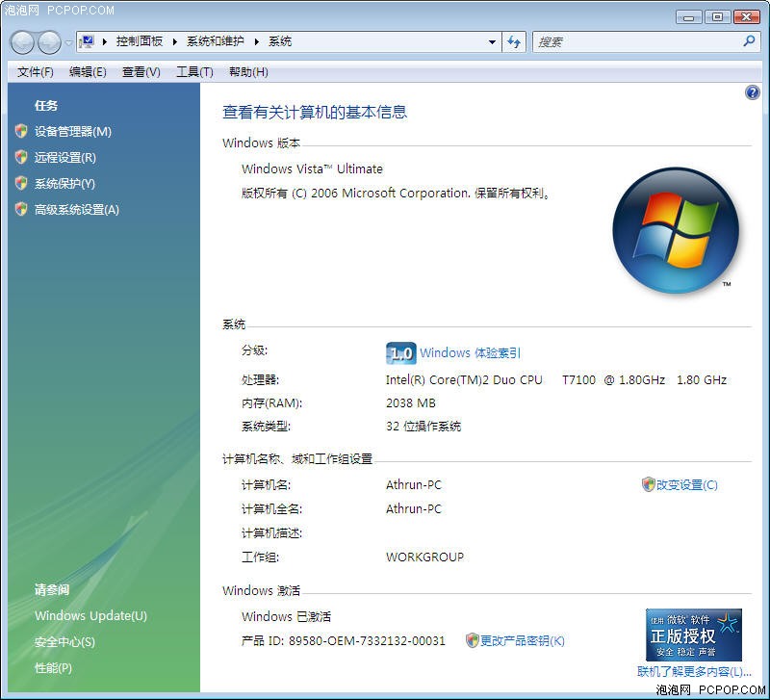The image size is (770, 700).
Task: Click 改变设置(C) link
Action: 687,485
